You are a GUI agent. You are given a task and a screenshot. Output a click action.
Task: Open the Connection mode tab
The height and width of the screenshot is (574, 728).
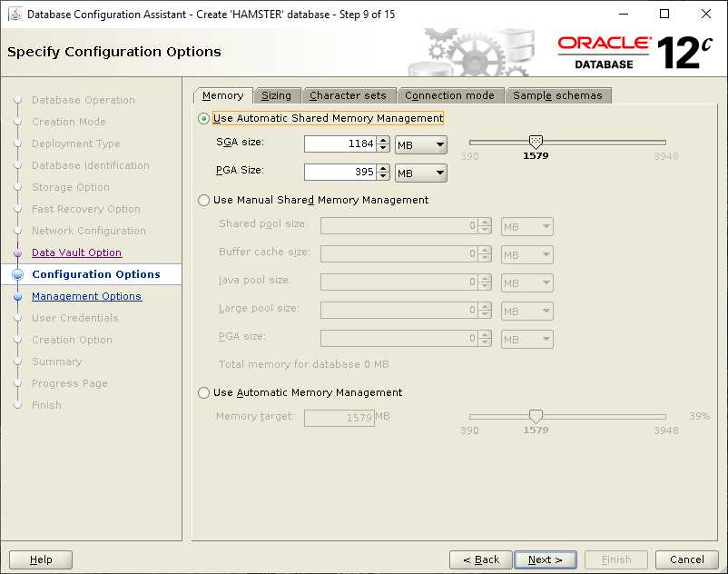pos(450,95)
